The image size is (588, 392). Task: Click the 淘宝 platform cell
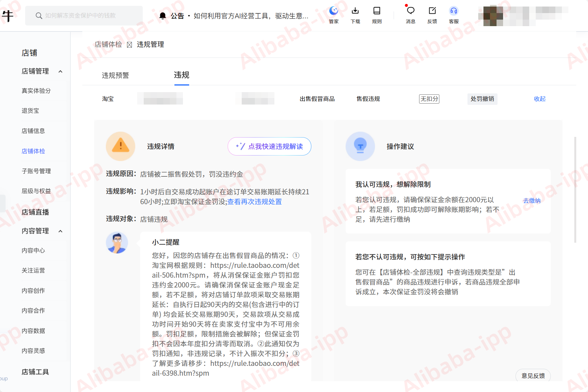coord(108,99)
